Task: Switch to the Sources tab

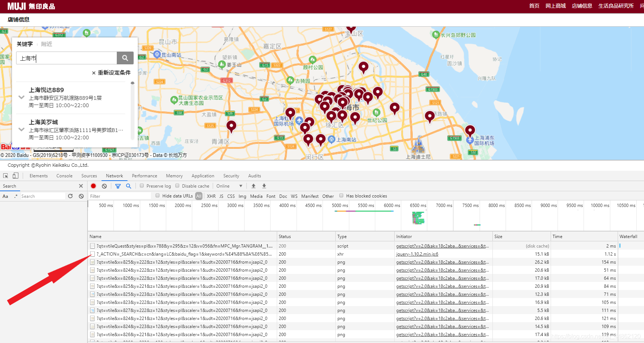Action: [89, 176]
